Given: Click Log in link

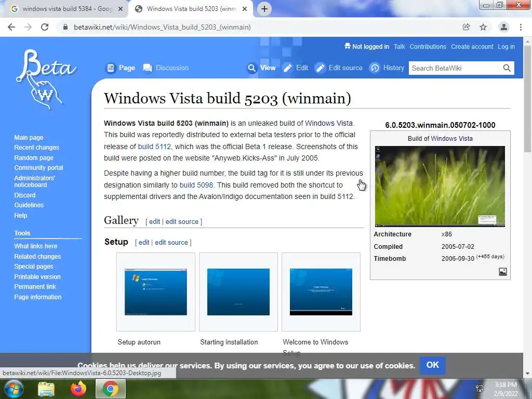Looking at the screenshot, I should click(506, 47).
